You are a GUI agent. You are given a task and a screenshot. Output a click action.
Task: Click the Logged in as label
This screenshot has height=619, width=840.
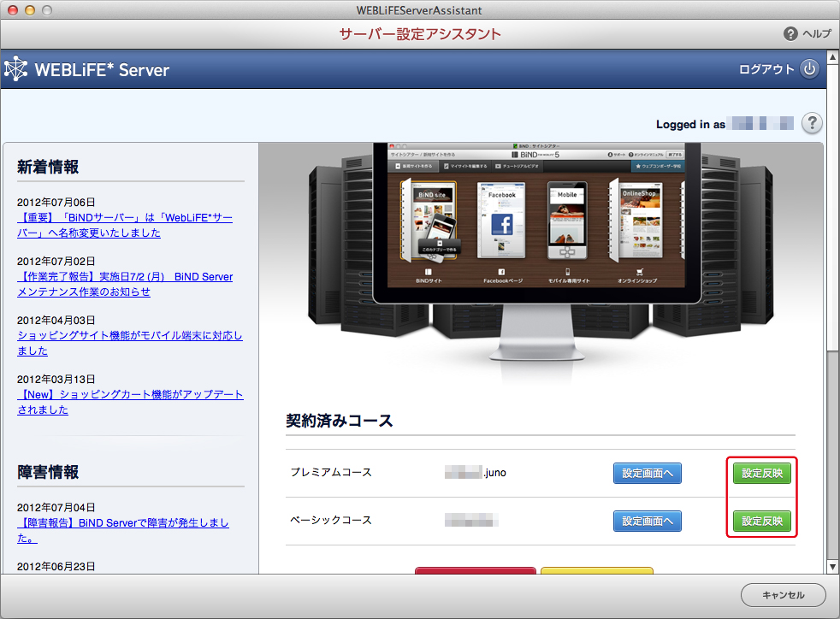point(690,124)
